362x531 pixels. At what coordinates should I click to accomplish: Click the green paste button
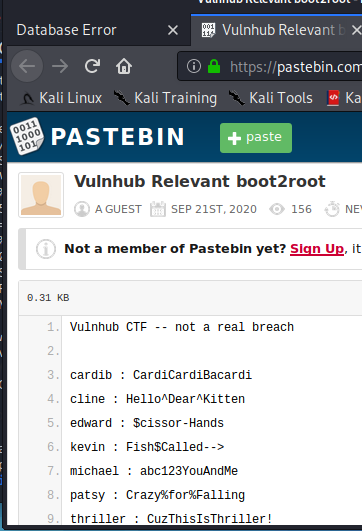coord(256,138)
